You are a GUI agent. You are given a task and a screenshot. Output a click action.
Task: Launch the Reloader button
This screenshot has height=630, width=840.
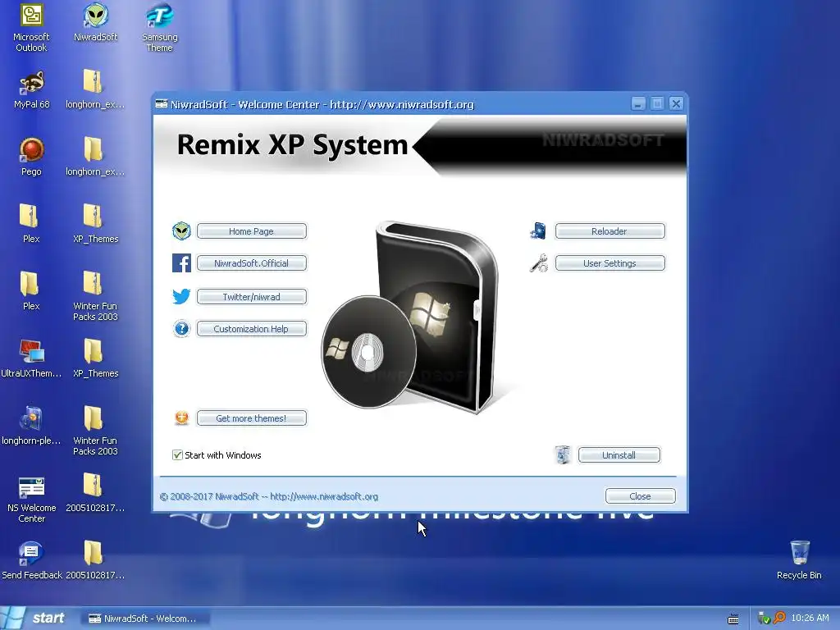tap(609, 231)
